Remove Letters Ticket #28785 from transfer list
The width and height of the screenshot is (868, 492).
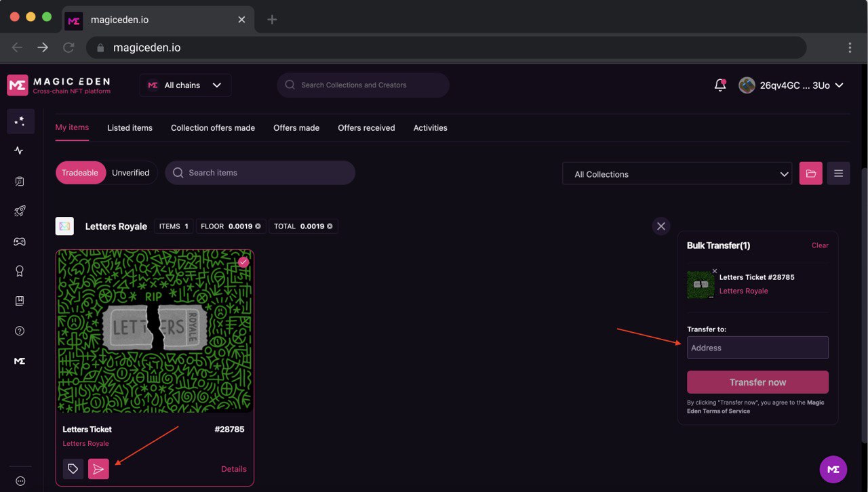715,271
